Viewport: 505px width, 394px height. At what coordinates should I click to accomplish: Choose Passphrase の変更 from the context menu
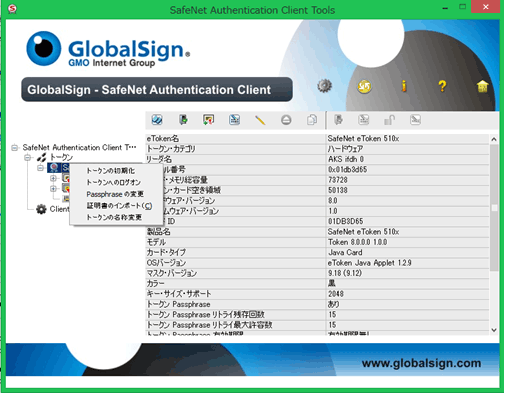tap(115, 194)
